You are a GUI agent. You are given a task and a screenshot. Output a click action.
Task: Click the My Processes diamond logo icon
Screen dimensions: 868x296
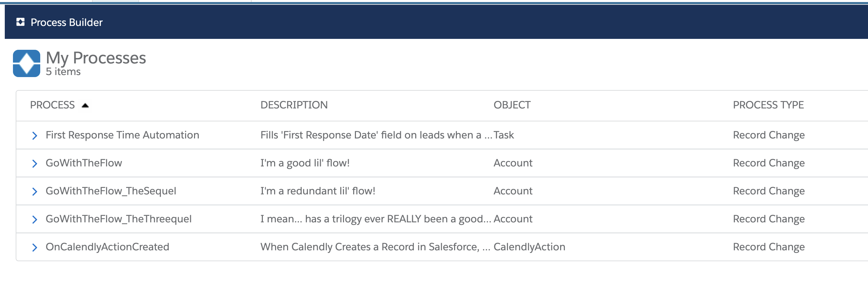click(x=27, y=63)
